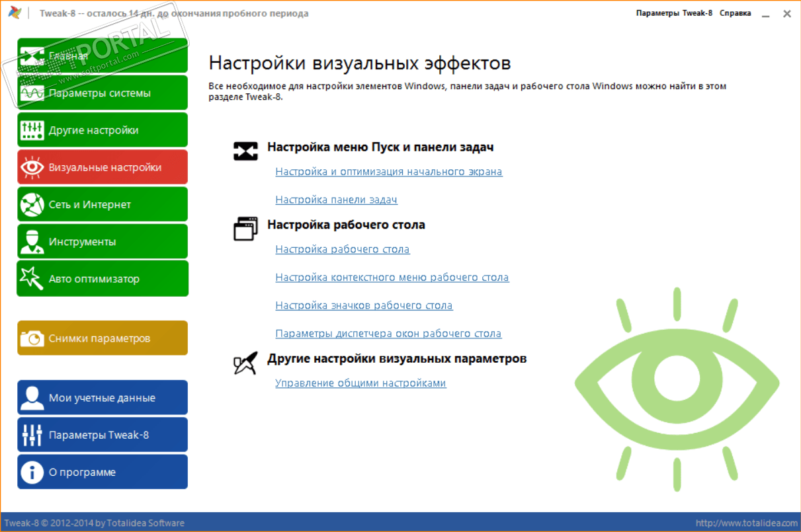Viewport: 801px width, 532px height.
Task: Open the Справка menu
Action: point(735,13)
